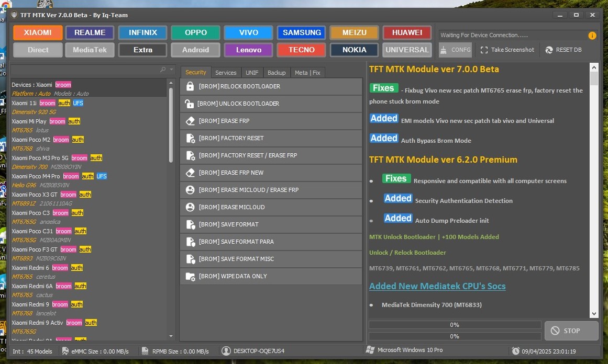The width and height of the screenshot is (608, 364).
Task: Click the account icon beside ERASE MICLOUD
Action: pyautogui.click(x=190, y=207)
